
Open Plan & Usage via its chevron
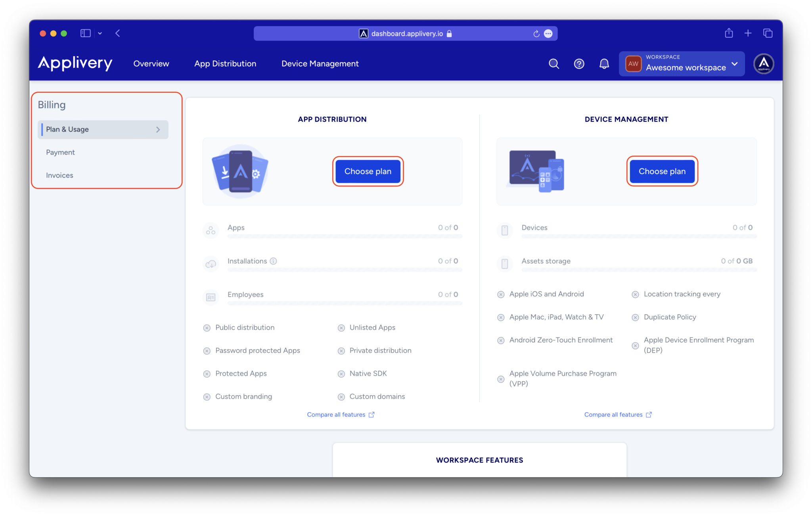point(158,129)
